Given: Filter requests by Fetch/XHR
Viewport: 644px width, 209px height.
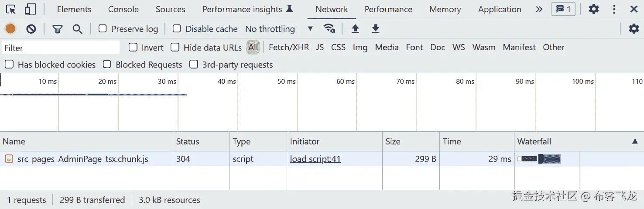Looking at the screenshot, I should click(x=288, y=47).
